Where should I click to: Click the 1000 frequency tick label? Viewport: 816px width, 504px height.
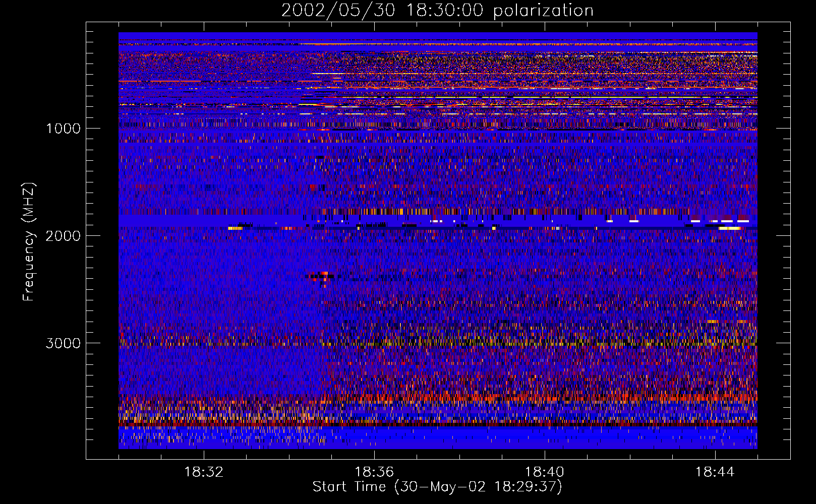pyautogui.click(x=63, y=129)
